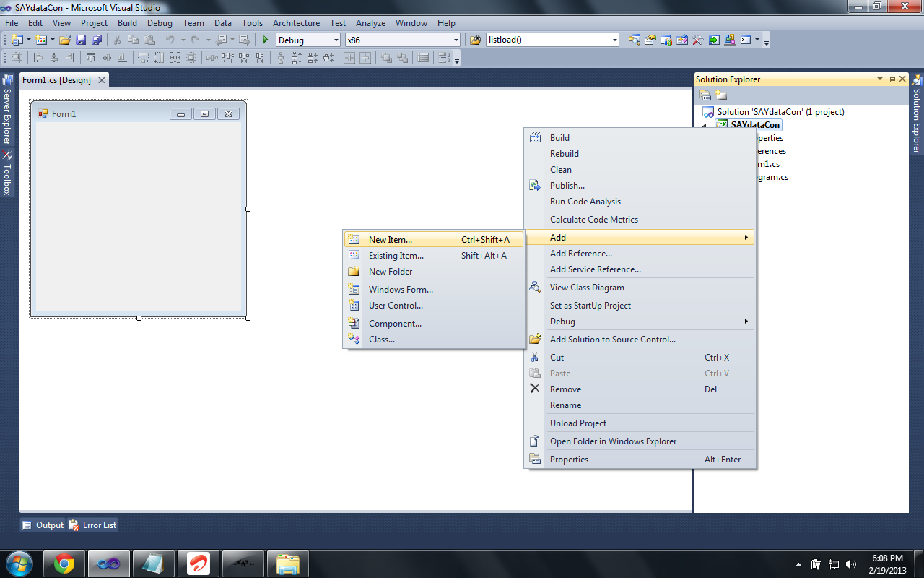
Task: Click the designer Form1 client area
Action: [x=139, y=217]
